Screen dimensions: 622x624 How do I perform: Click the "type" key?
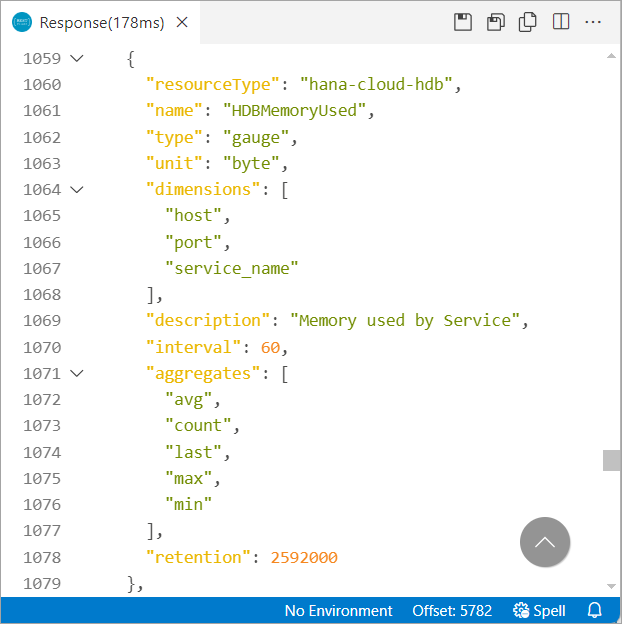(174, 138)
